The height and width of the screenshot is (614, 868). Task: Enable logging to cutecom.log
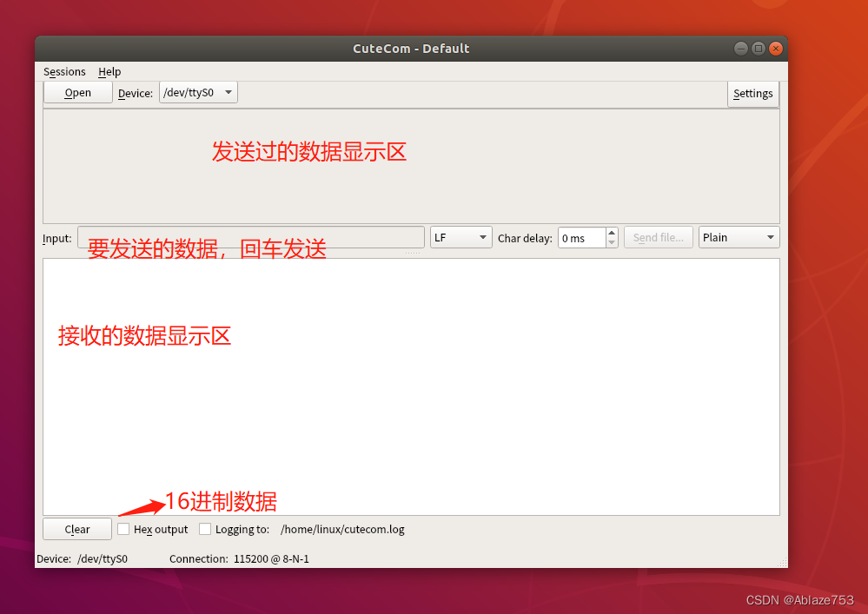tap(206, 529)
